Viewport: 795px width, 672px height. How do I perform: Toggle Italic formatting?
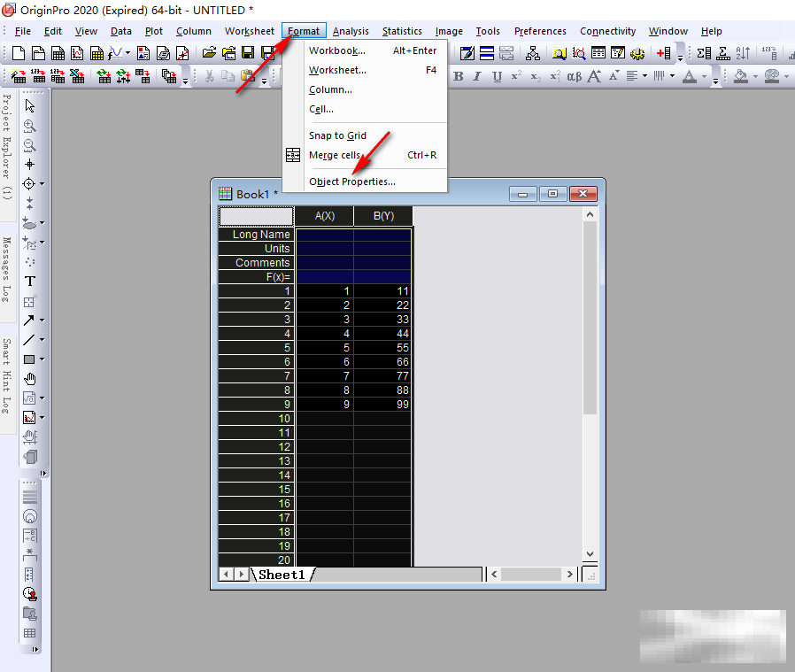(477, 76)
